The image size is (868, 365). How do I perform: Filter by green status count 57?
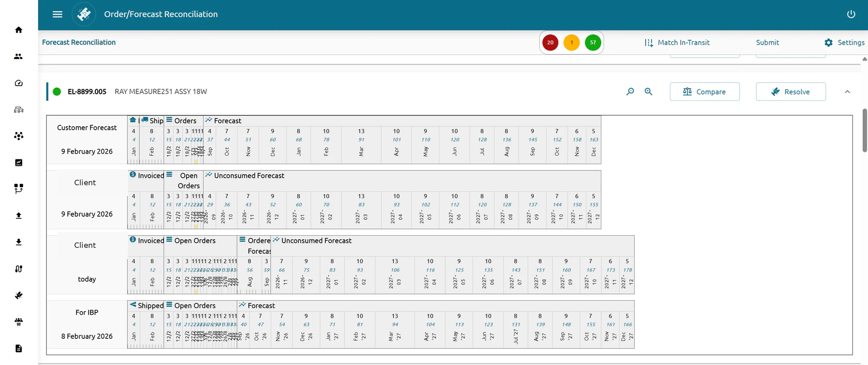pos(593,43)
